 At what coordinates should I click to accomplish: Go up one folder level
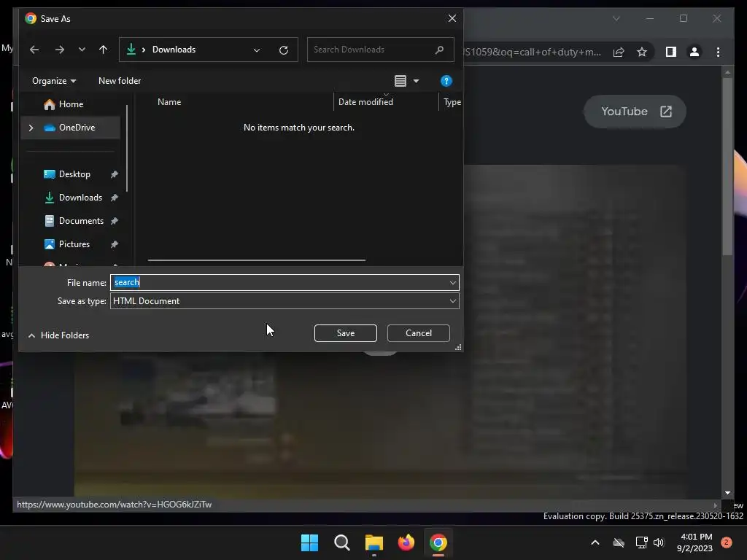point(103,50)
